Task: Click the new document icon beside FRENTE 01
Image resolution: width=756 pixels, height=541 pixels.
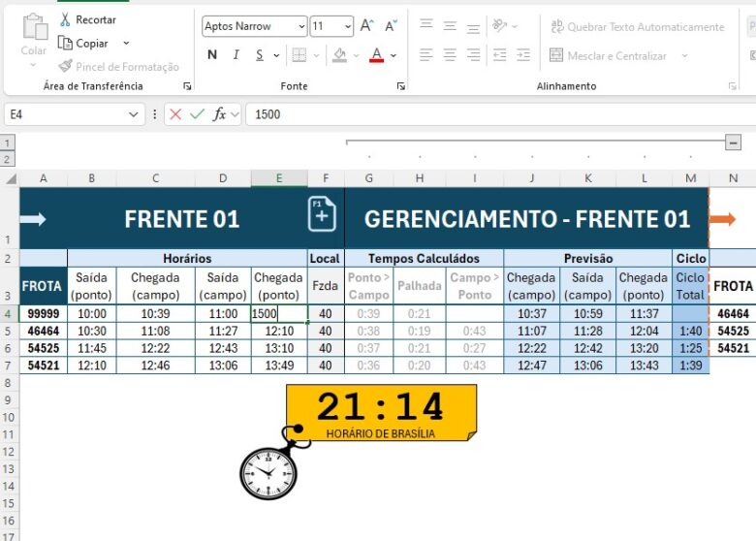Action: tap(322, 214)
